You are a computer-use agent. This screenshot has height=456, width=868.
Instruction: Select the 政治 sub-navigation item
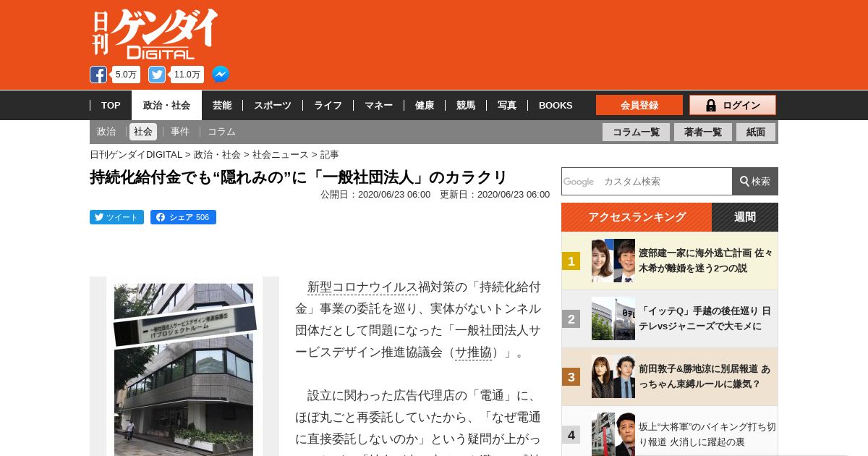point(106,132)
